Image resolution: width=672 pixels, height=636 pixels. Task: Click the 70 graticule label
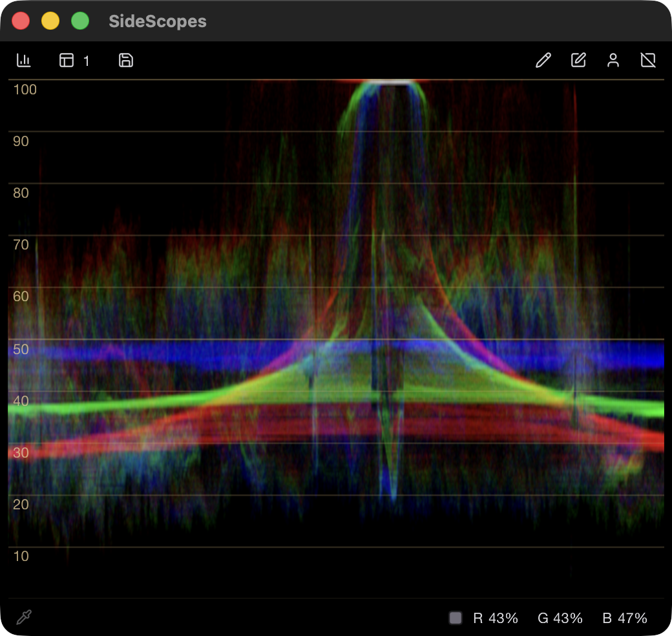[x=21, y=245]
